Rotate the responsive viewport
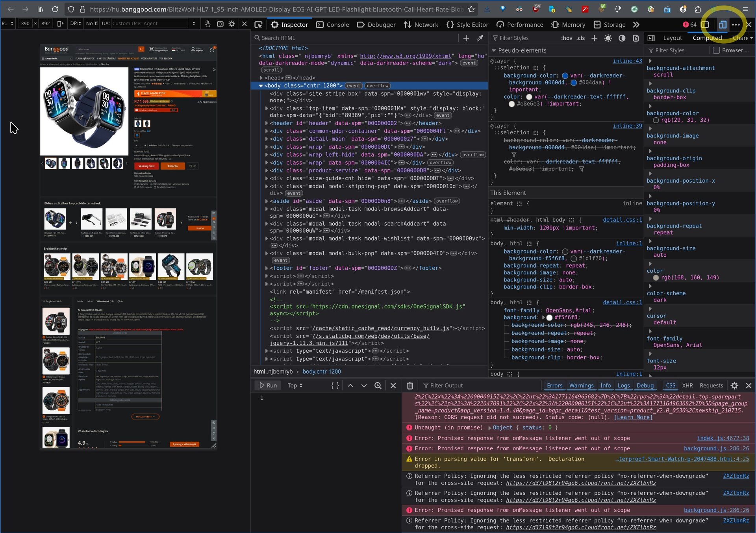756x533 pixels. click(60, 24)
